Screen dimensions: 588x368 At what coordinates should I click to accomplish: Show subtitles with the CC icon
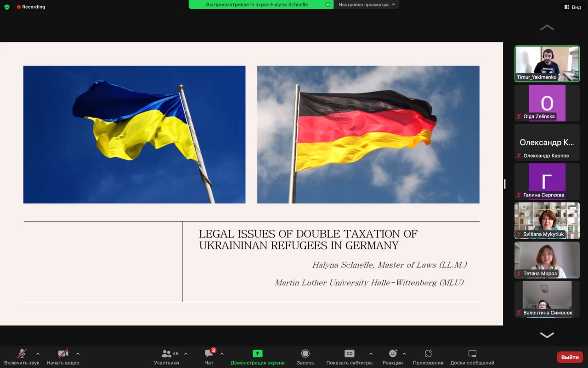click(x=349, y=354)
